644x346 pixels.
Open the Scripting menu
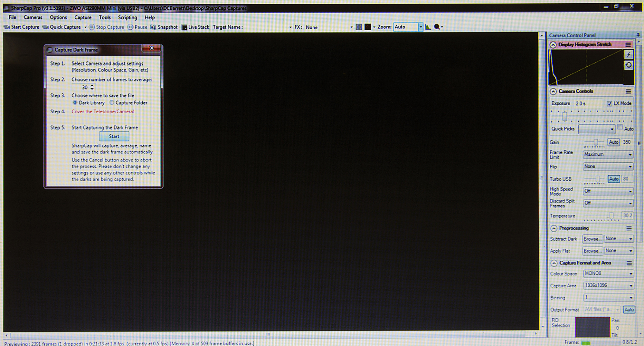point(128,17)
